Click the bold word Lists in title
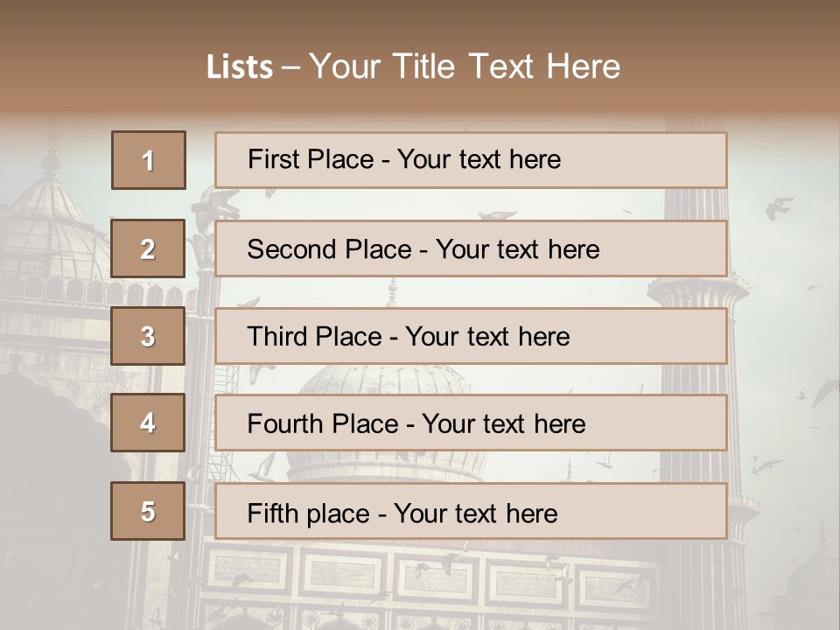The width and height of the screenshot is (840, 630). tap(240, 67)
